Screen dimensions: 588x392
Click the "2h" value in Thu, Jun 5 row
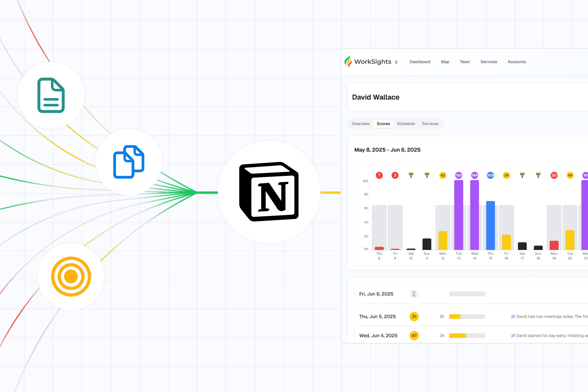pyautogui.click(x=442, y=317)
